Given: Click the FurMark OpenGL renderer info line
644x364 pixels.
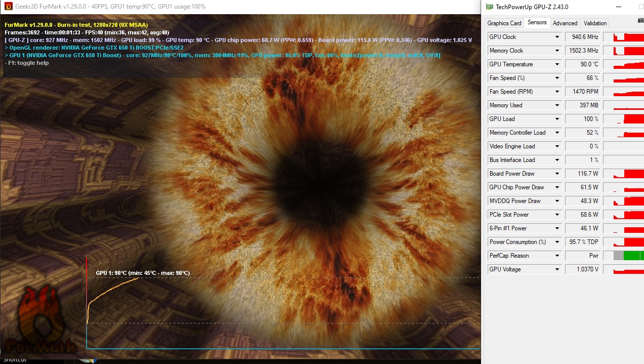Looking at the screenshot, I should coord(94,48).
